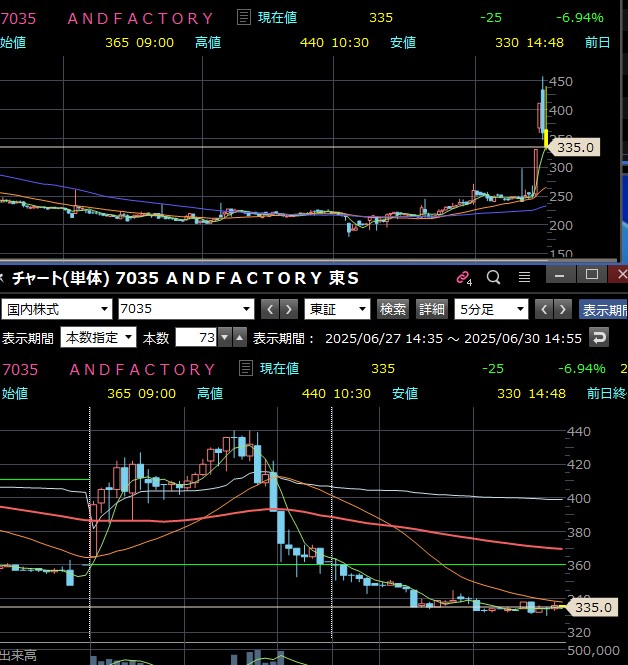Image resolution: width=628 pixels, height=665 pixels.
Task: Open the magnifier search icon in title bar
Action: click(493, 277)
